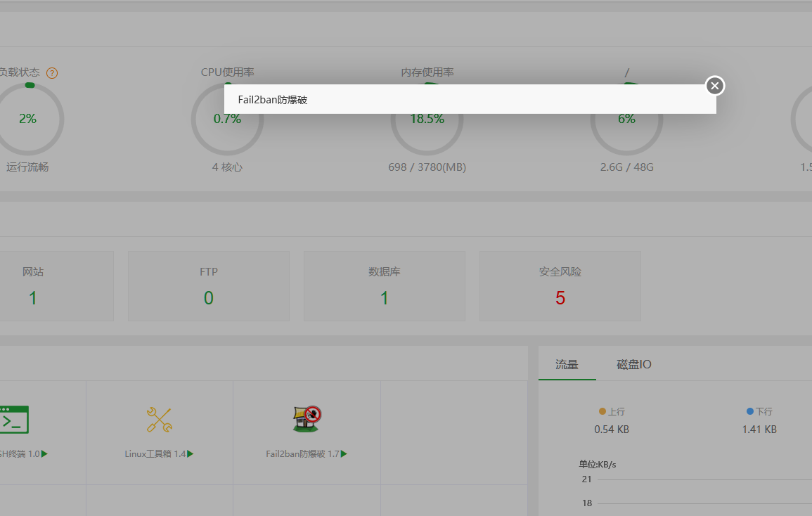Click the 内存使用率 18.5% gauge
The height and width of the screenshot is (516, 812).
pos(427,119)
